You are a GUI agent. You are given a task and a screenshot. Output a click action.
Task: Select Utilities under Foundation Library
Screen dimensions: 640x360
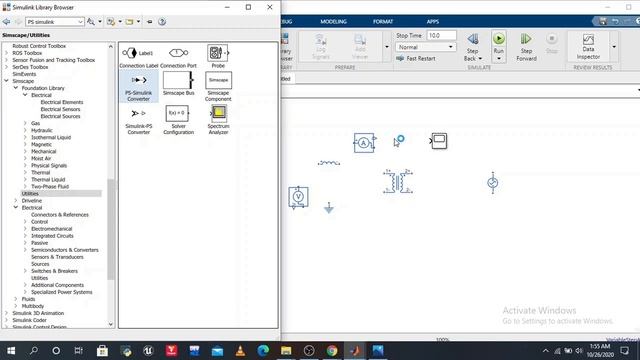pos(30,193)
